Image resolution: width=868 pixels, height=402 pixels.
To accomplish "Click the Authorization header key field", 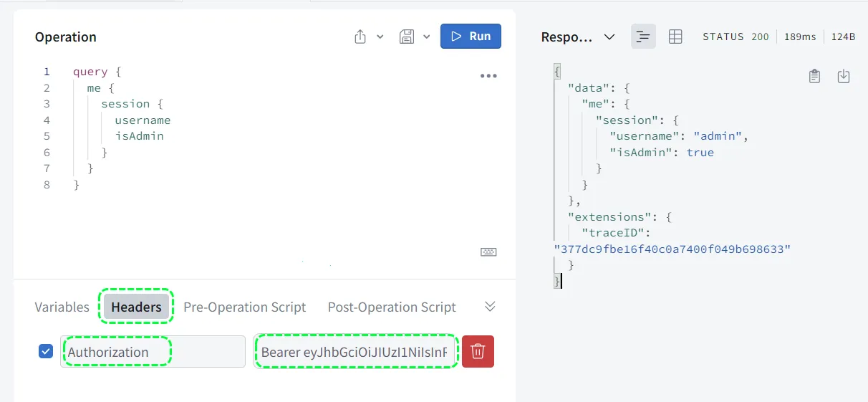I will coord(153,352).
